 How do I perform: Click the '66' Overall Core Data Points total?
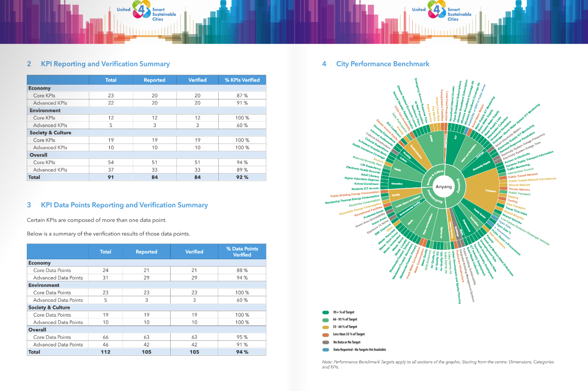coord(106,337)
